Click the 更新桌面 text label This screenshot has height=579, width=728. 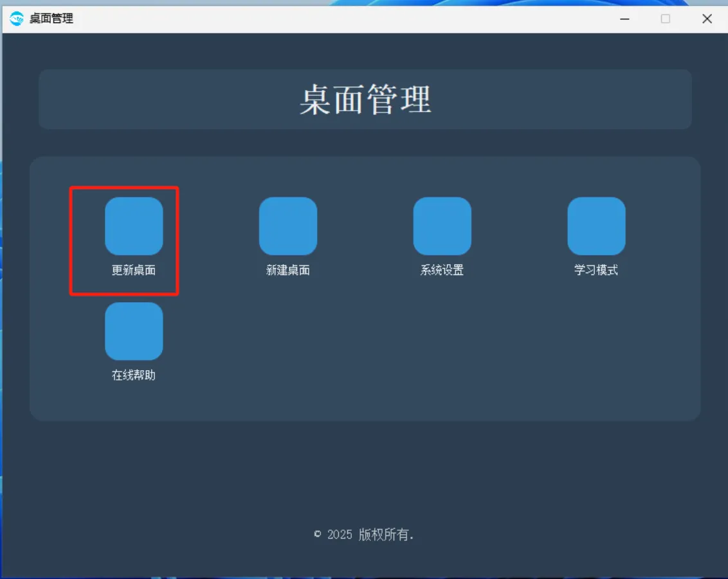click(134, 270)
